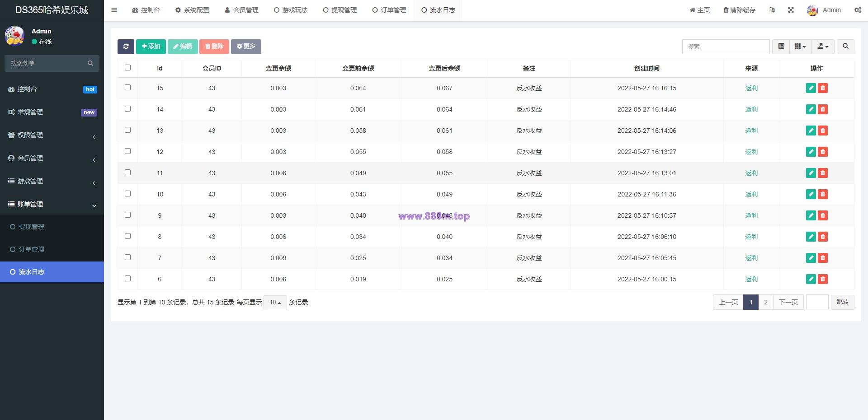Screen dimensions: 868x420
Task: Toggle the sidebar hamburger menu icon
Action: [114, 10]
